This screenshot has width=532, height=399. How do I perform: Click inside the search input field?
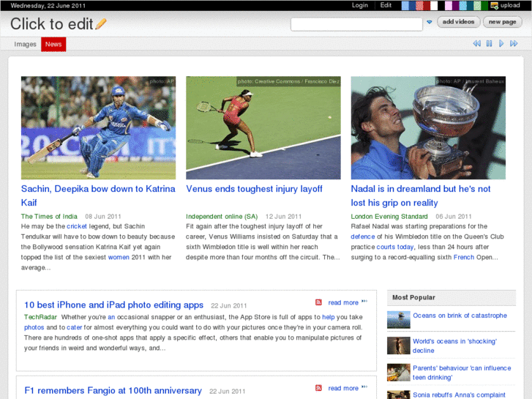356,24
